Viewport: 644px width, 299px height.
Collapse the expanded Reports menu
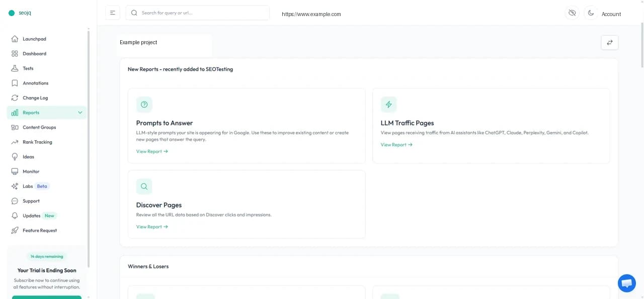[x=80, y=112]
